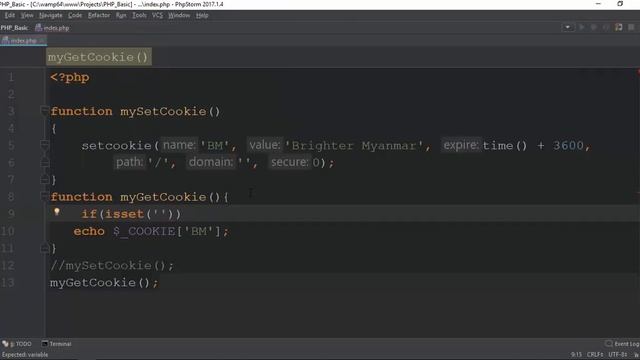This screenshot has height=360, width=640.
Task: Select the index.php editor tab
Action: click(23, 40)
